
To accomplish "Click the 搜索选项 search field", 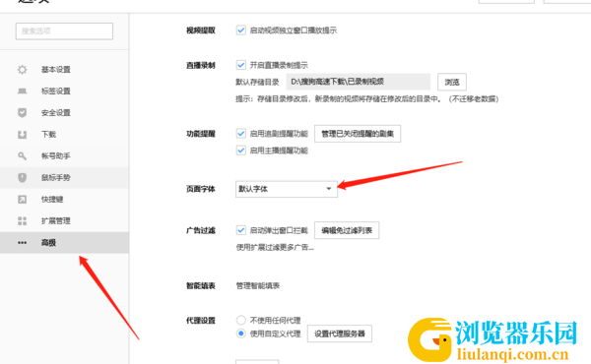I will click(x=64, y=31).
